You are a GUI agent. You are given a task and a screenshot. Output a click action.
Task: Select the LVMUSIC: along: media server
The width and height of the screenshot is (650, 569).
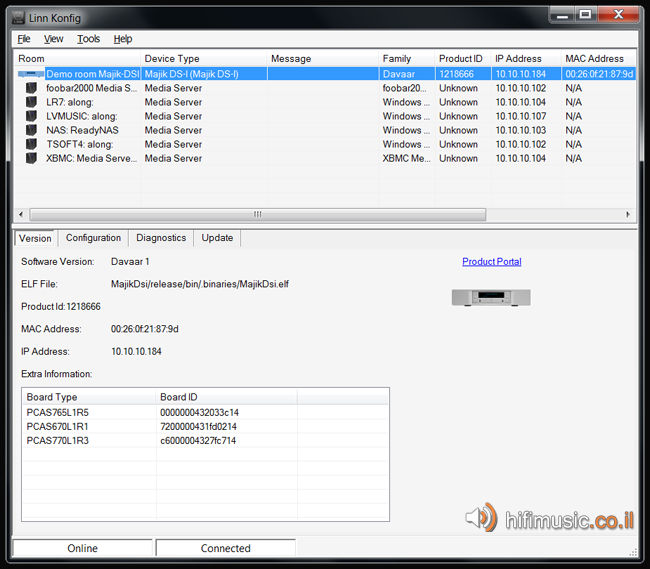pos(325,116)
